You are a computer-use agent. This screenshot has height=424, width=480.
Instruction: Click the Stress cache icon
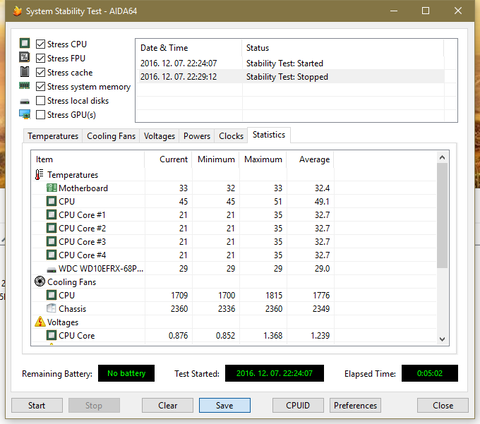point(25,72)
